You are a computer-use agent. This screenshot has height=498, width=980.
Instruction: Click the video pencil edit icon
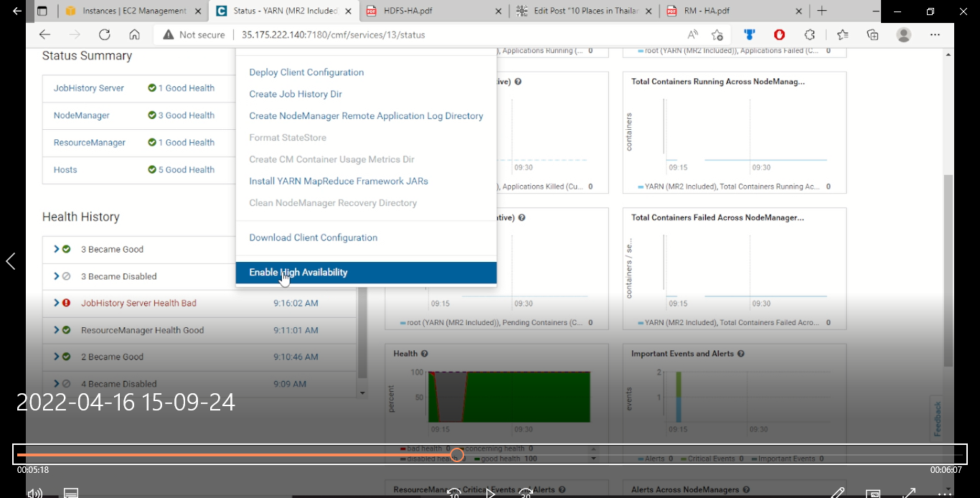pyautogui.click(x=837, y=493)
